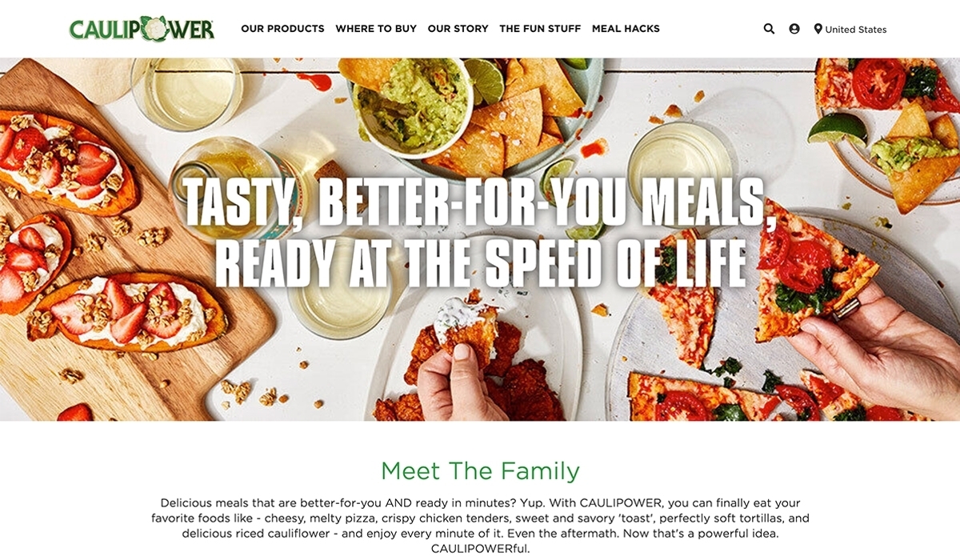Click the CAULIPOWER logo
The width and height of the screenshot is (960, 560).
(142, 28)
